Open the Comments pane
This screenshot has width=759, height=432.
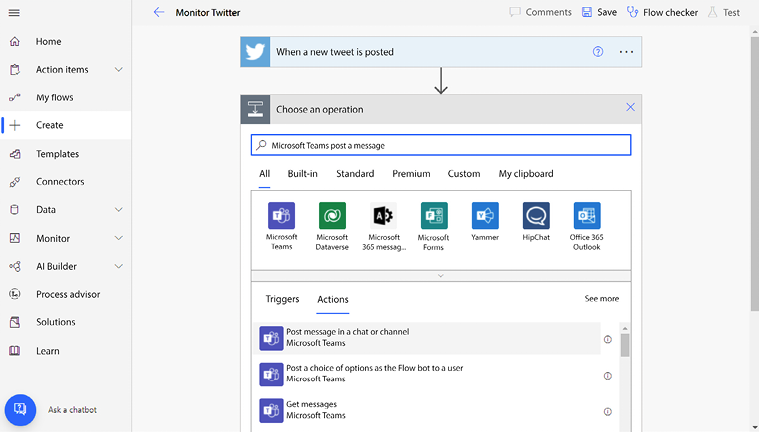point(540,12)
